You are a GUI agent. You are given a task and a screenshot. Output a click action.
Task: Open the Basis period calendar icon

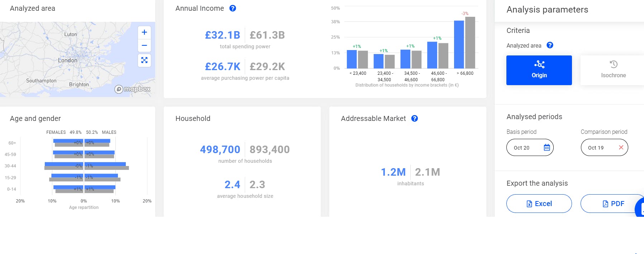tap(547, 147)
